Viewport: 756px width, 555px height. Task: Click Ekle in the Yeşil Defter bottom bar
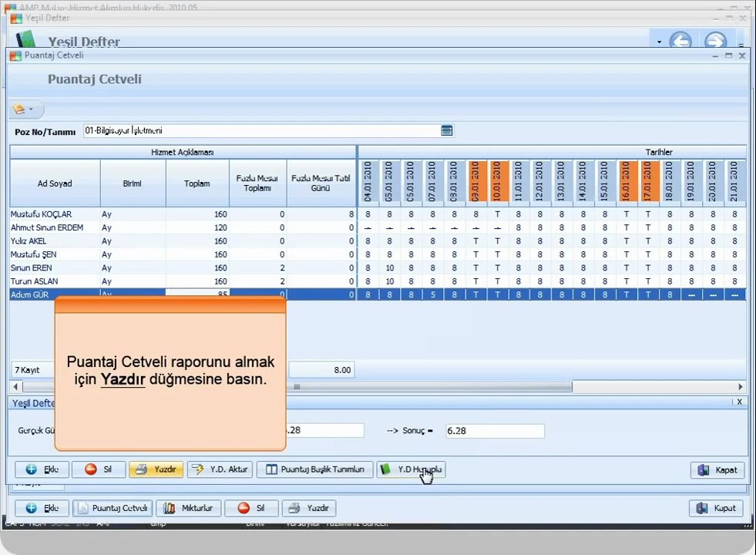coord(42,508)
